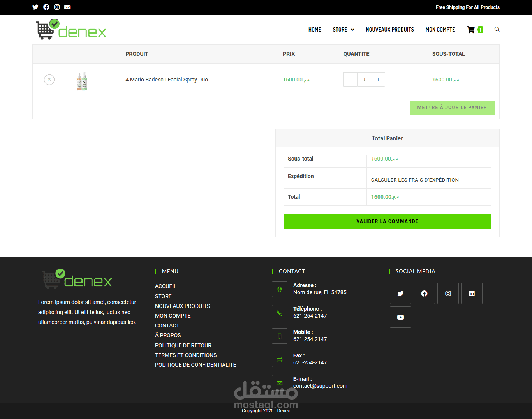532x419 pixels.
Task: Click Copyright 2020 - Denex text
Action: (x=266, y=411)
